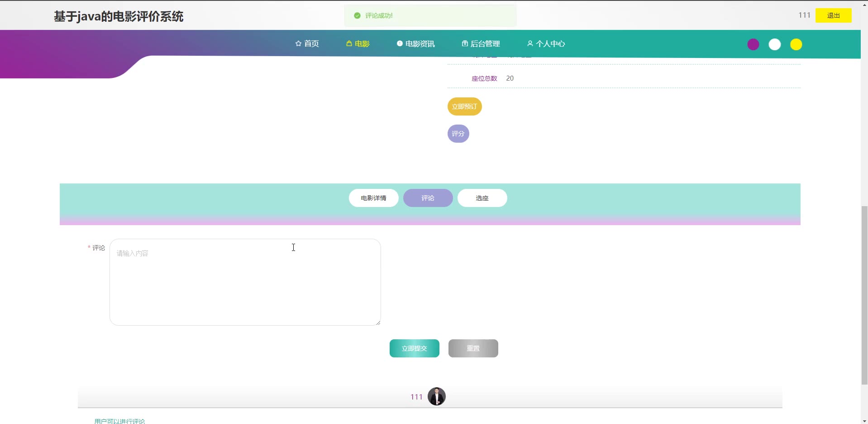The height and width of the screenshot is (424, 868).
Task: Focus the 评论 comment text area
Action: pyautogui.click(x=245, y=282)
